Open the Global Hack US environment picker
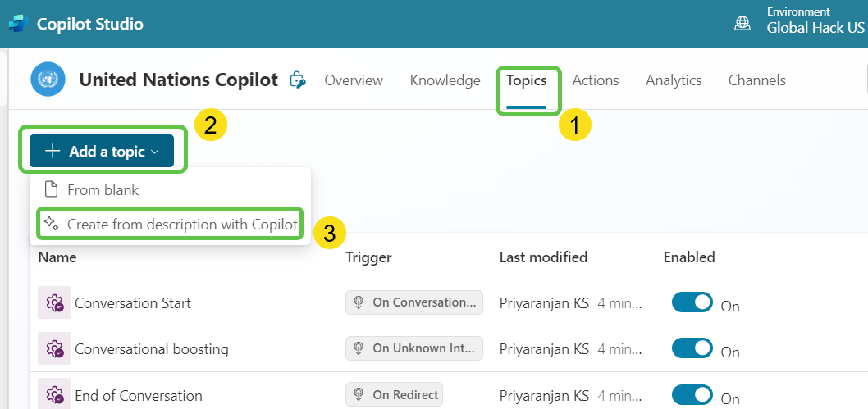The width and height of the screenshot is (868, 409). (815, 27)
